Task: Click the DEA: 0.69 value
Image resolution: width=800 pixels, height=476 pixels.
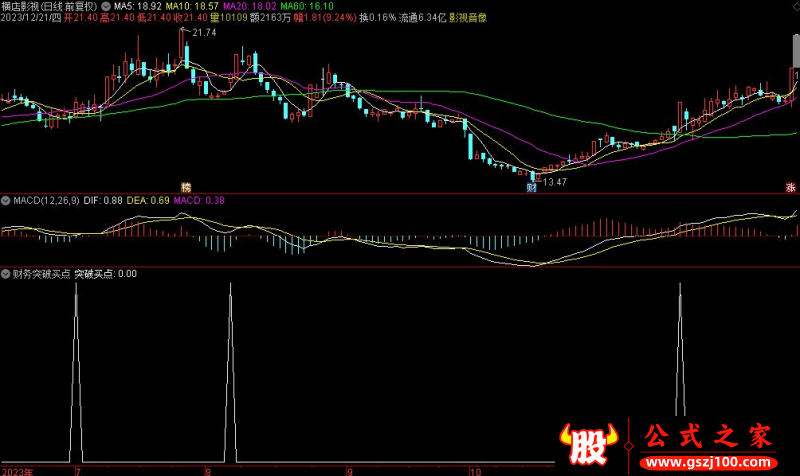Action: point(148,201)
